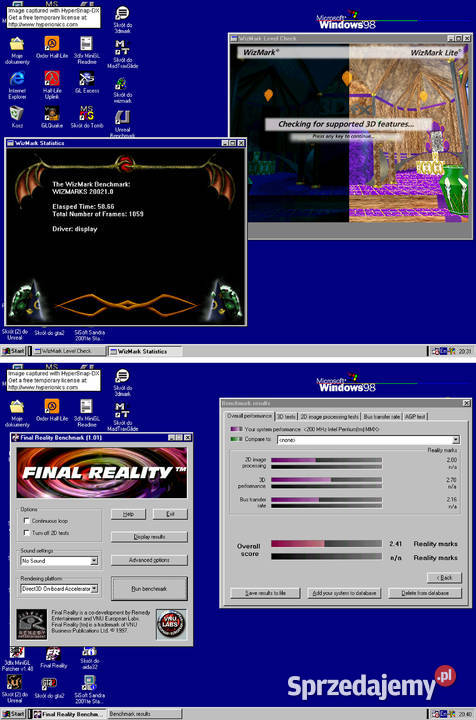The image size is (476, 720).
Task: Click the Back button in results
Action: point(444,578)
